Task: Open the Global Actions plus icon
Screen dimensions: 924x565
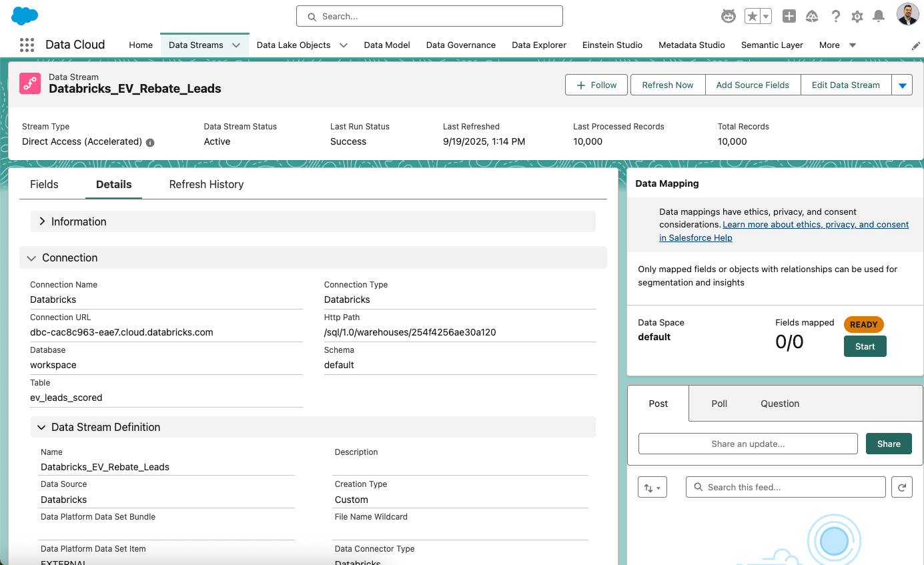Action: 789,16
